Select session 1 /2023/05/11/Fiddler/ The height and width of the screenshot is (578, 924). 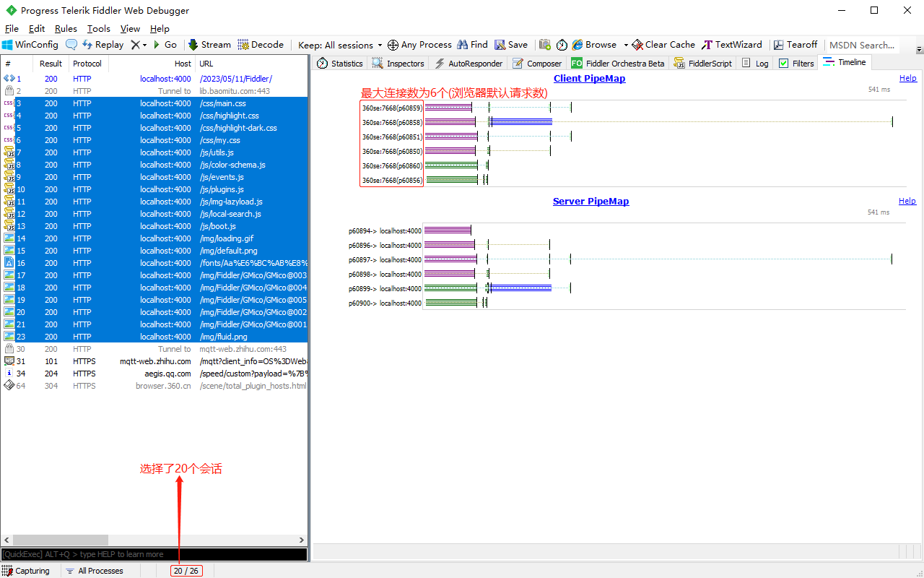[154, 79]
